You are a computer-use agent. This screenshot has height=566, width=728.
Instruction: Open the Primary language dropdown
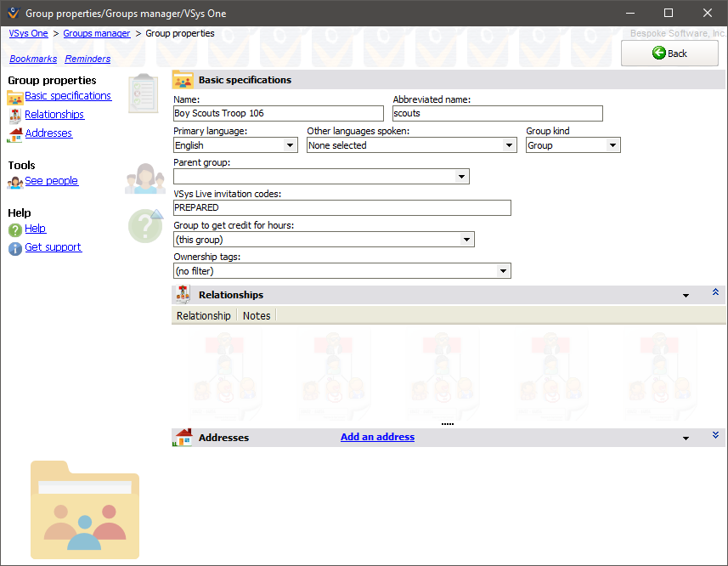(x=289, y=145)
